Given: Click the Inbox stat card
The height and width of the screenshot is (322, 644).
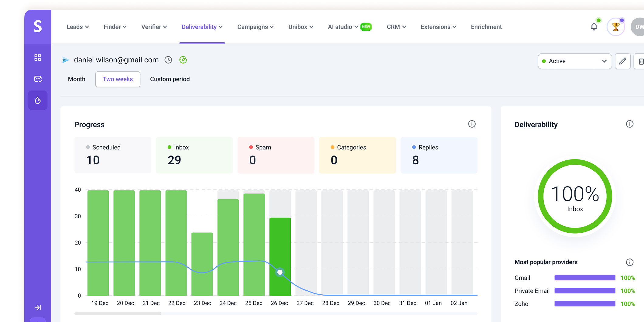Looking at the screenshot, I should (x=194, y=155).
